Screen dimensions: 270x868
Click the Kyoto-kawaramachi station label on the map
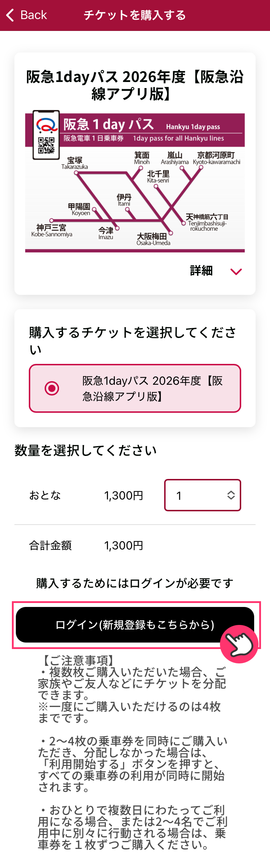coord(216,158)
